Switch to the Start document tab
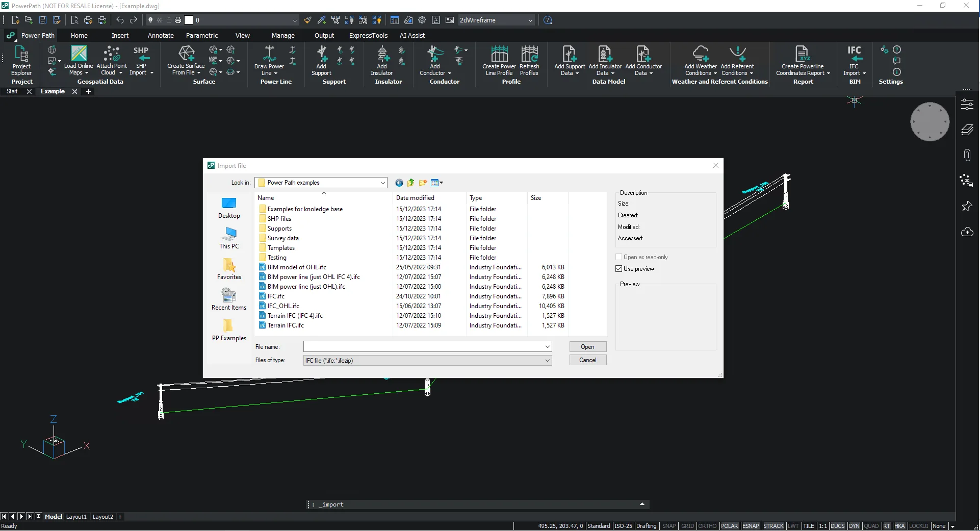Image resolution: width=980 pixels, height=531 pixels. point(12,91)
